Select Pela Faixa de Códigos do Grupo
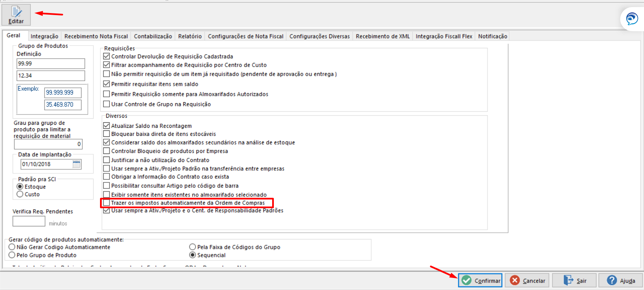Image resolution: width=644 pixels, height=290 pixels. pos(193,247)
